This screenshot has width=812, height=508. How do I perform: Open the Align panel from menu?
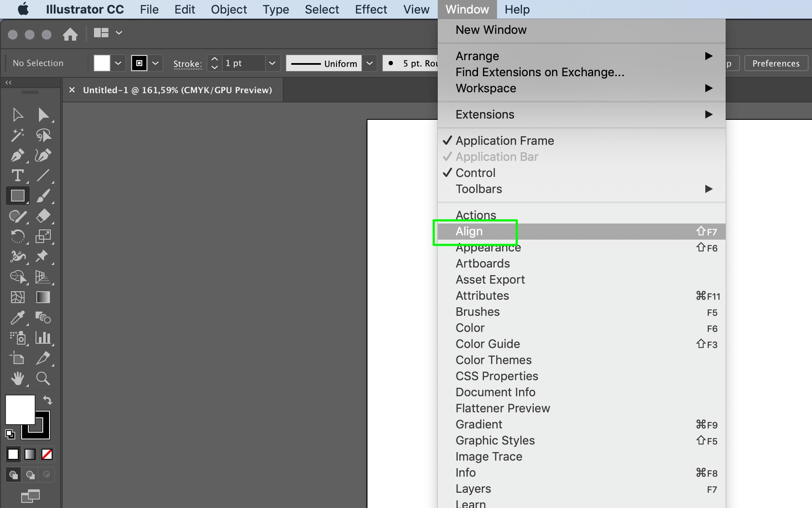click(x=469, y=232)
